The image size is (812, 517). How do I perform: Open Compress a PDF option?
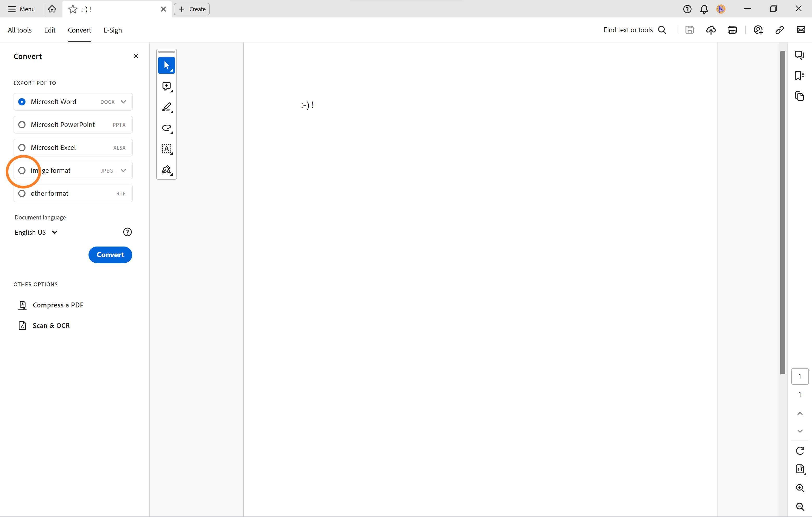(x=50, y=305)
